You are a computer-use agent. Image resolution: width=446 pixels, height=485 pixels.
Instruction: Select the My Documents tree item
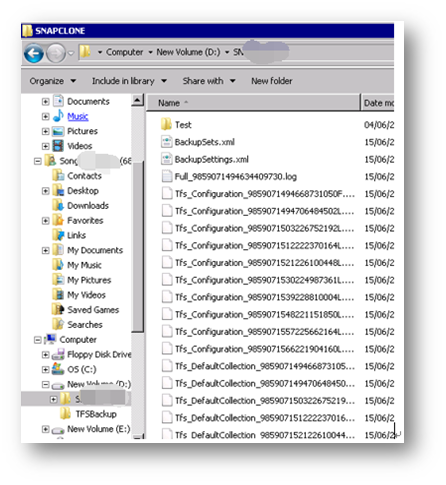point(95,250)
